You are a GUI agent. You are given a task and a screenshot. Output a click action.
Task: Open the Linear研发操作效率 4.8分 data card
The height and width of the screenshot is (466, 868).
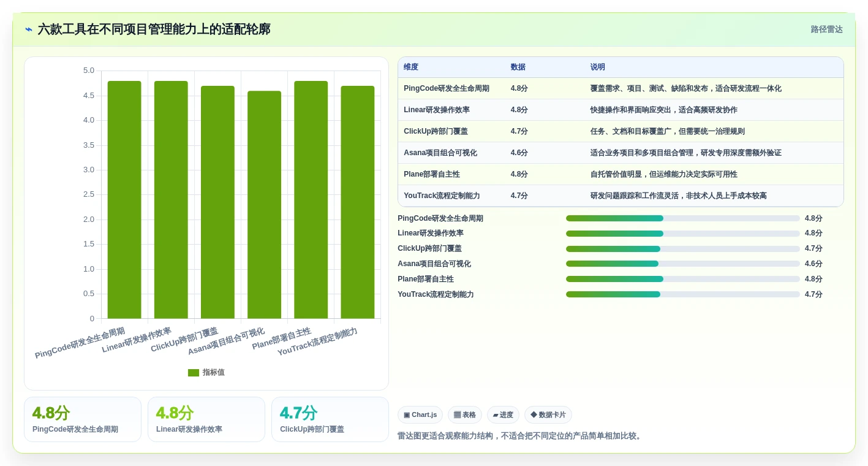(206, 419)
